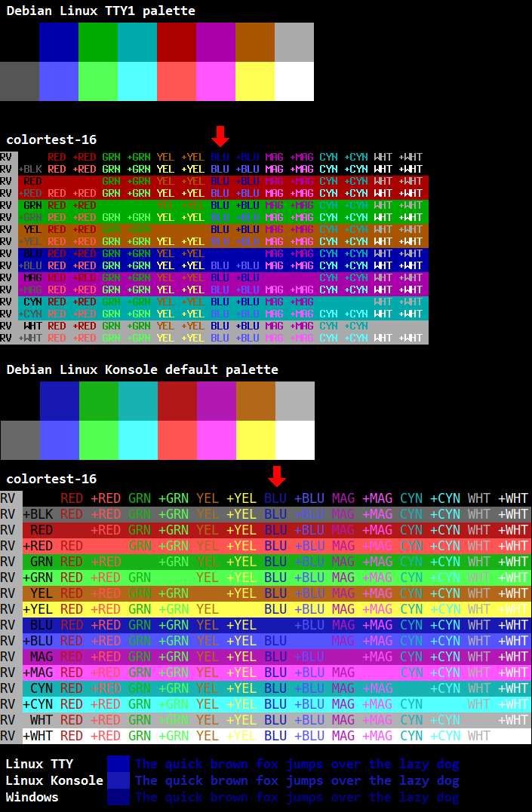Pick the small blue swatch beside Windows
This screenshot has width=532, height=812.
click(118, 797)
